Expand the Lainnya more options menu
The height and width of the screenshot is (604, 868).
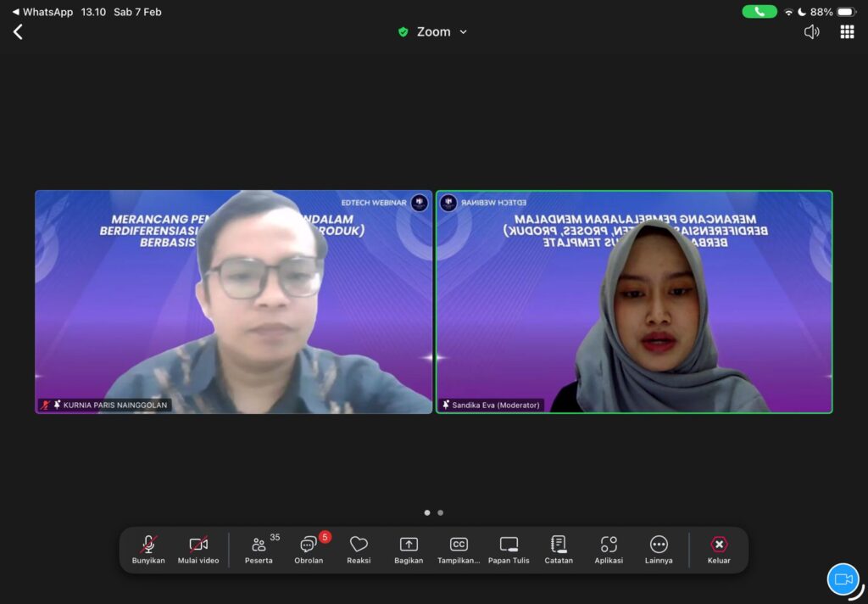(659, 549)
